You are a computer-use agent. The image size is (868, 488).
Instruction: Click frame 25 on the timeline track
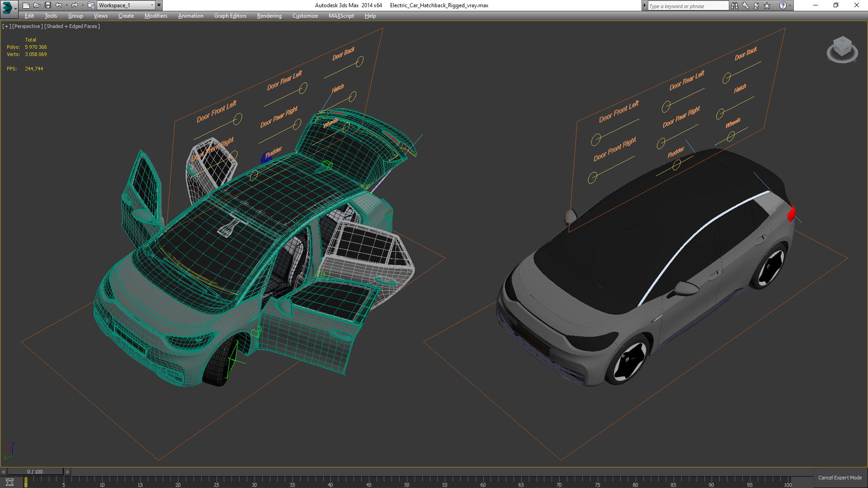click(216, 482)
